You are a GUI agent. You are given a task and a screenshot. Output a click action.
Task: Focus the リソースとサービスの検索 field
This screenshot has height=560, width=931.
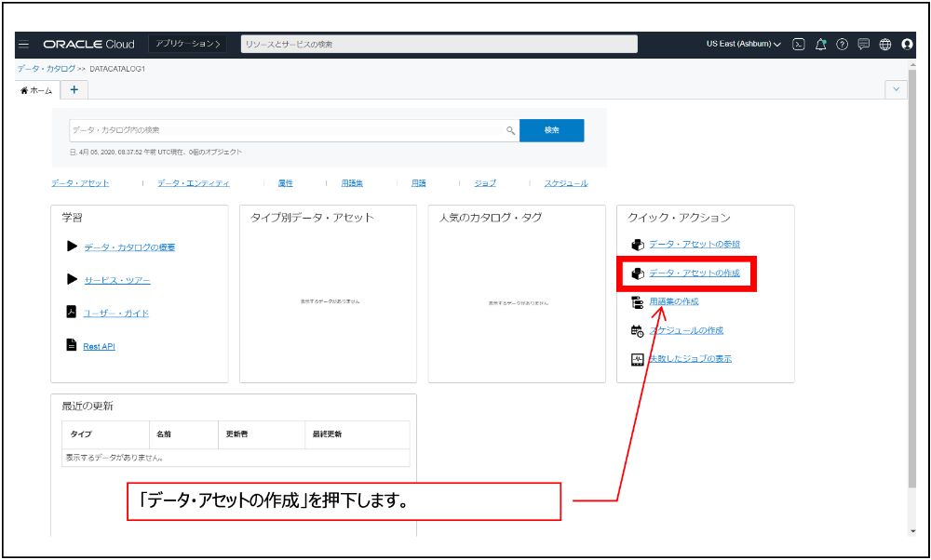(x=439, y=44)
